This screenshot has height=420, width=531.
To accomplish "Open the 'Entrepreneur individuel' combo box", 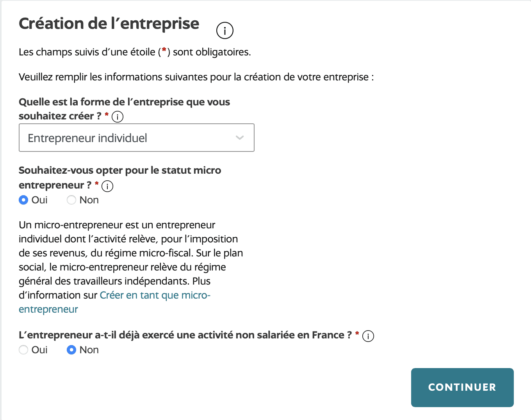I will 137,138.
